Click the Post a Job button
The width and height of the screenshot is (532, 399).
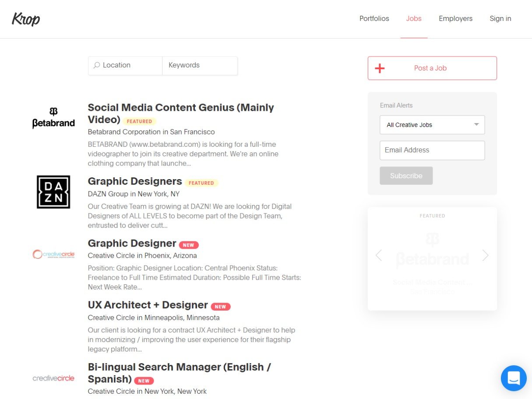pyautogui.click(x=432, y=68)
